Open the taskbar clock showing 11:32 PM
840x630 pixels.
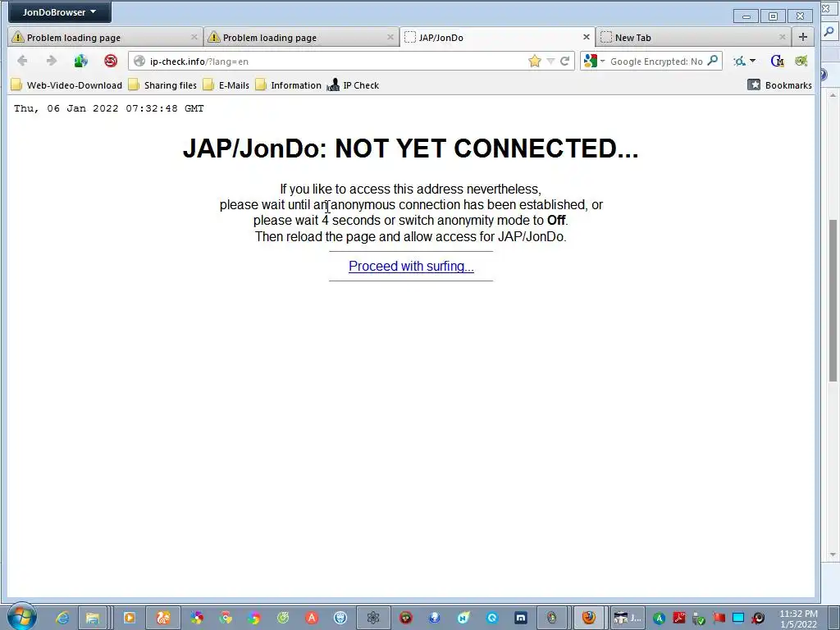click(x=798, y=619)
